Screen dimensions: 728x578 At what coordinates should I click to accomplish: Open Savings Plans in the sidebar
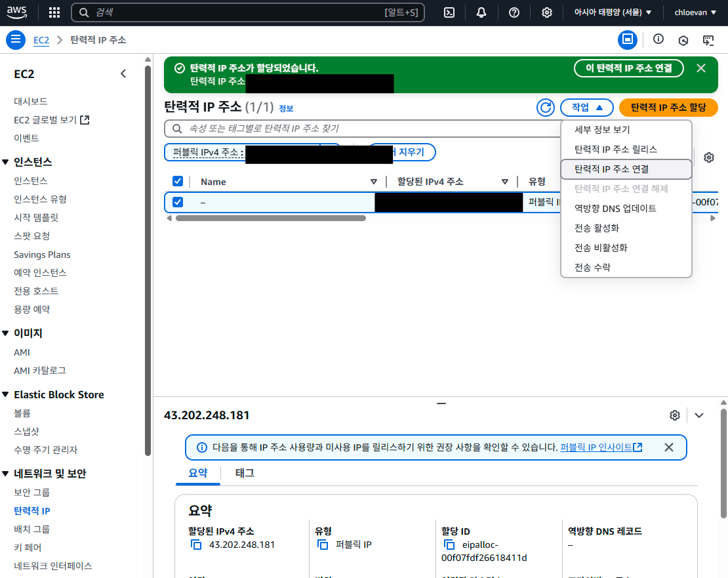pyautogui.click(x=42, y=255)
